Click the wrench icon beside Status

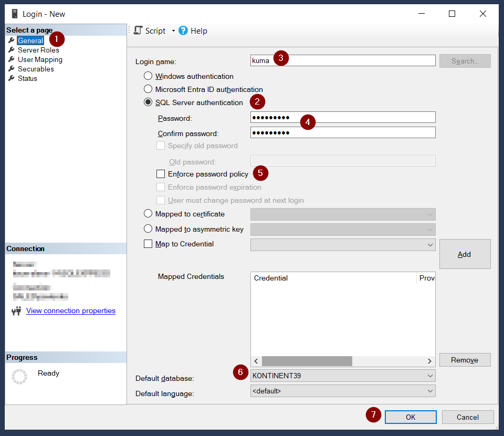(12, 78)
